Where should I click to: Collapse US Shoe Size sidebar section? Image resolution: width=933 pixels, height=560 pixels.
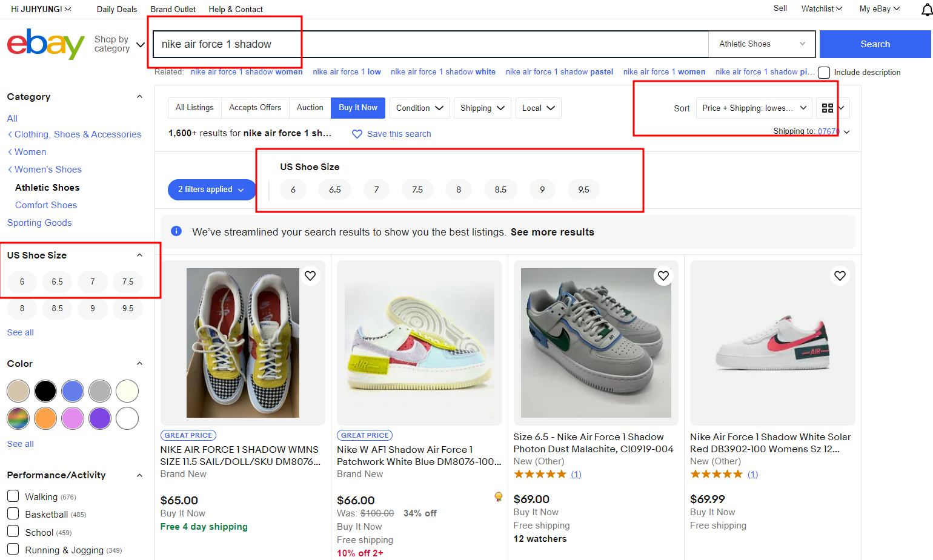(139, 255)
